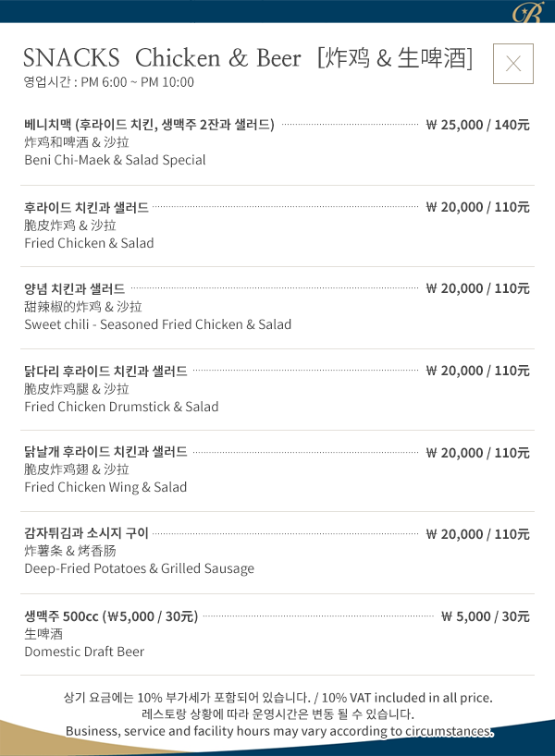Click the 양념 치킨과 샐러드 title

click(x=74, y=288)
